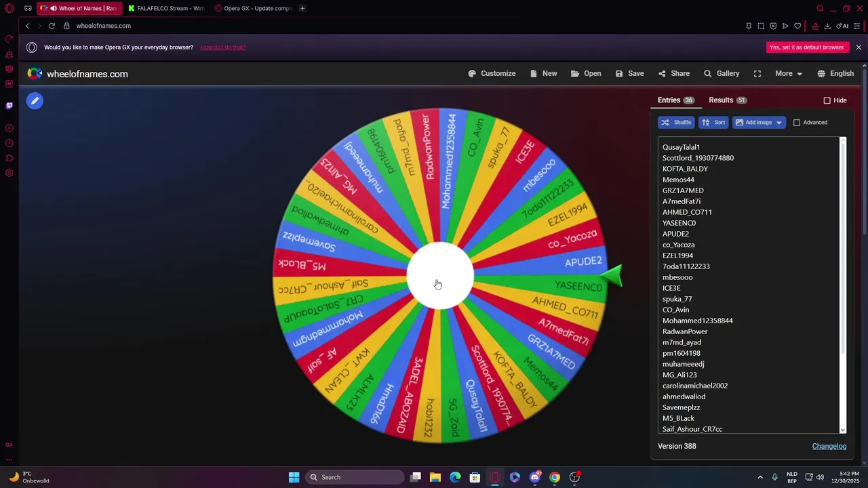Click entry KOFTA_BALDY in the list

[685, 169]
